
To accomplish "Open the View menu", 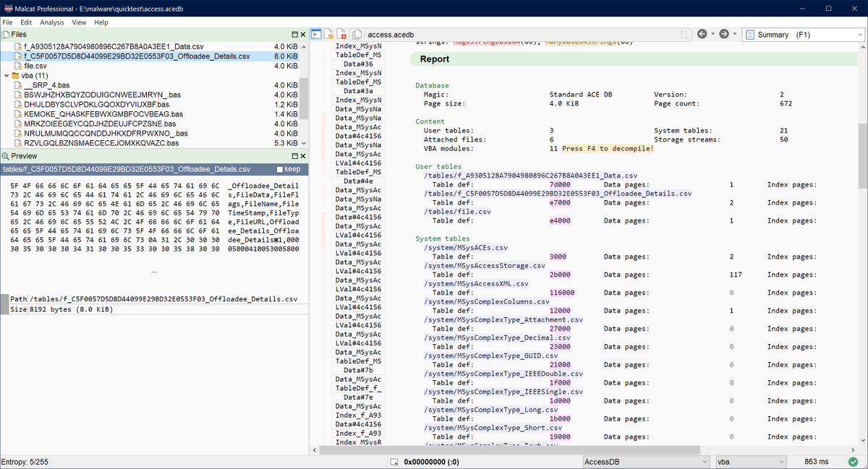I will tap(79, 22).
